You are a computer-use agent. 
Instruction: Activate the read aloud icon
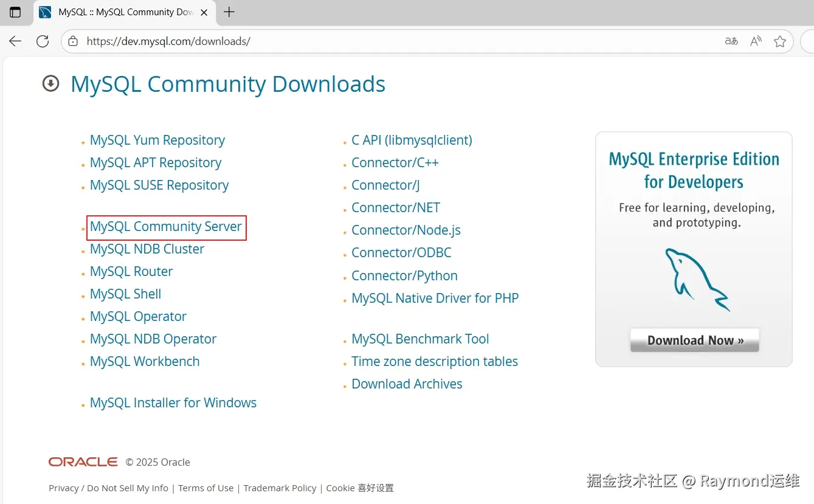point(756,41)
